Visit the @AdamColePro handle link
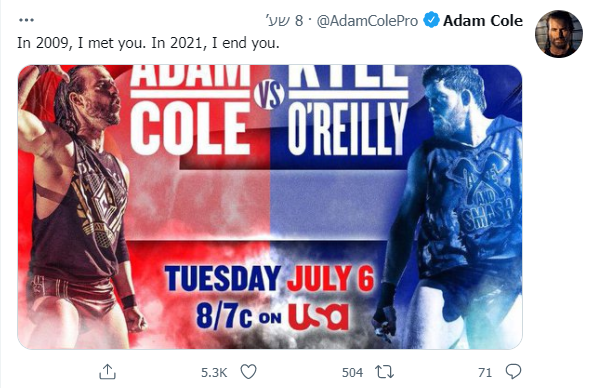 click(367, 21)
